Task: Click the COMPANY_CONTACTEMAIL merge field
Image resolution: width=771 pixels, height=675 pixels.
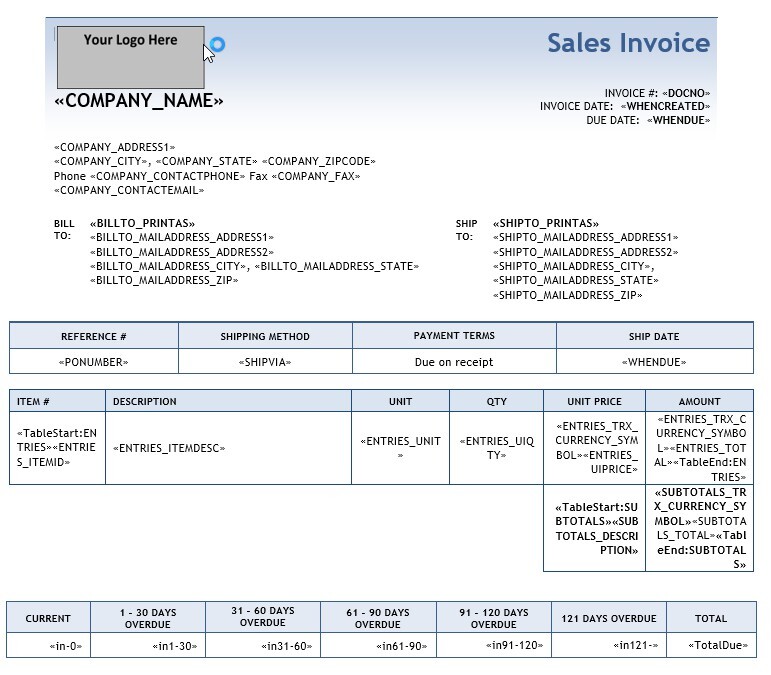Action: point(129,190)
